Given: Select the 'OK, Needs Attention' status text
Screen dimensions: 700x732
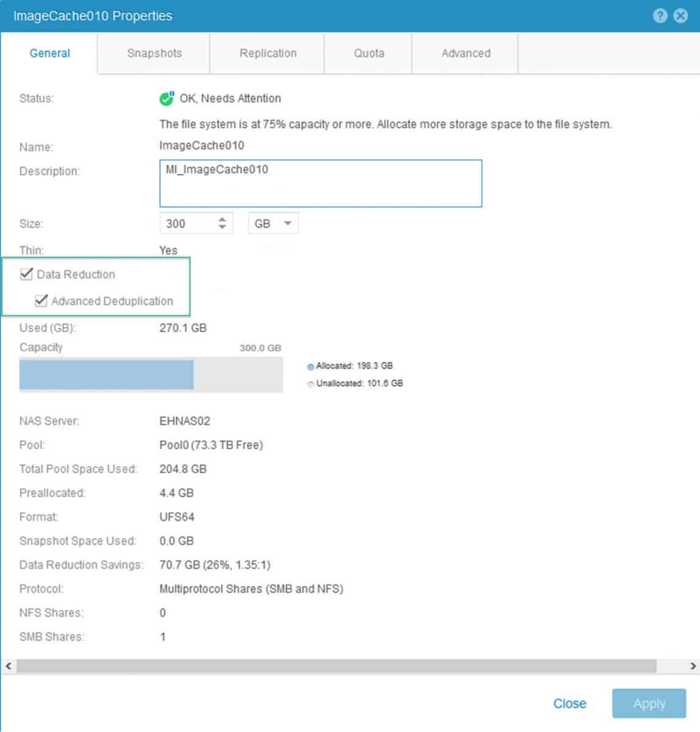Looking at the screenshot, I should 230,98.
